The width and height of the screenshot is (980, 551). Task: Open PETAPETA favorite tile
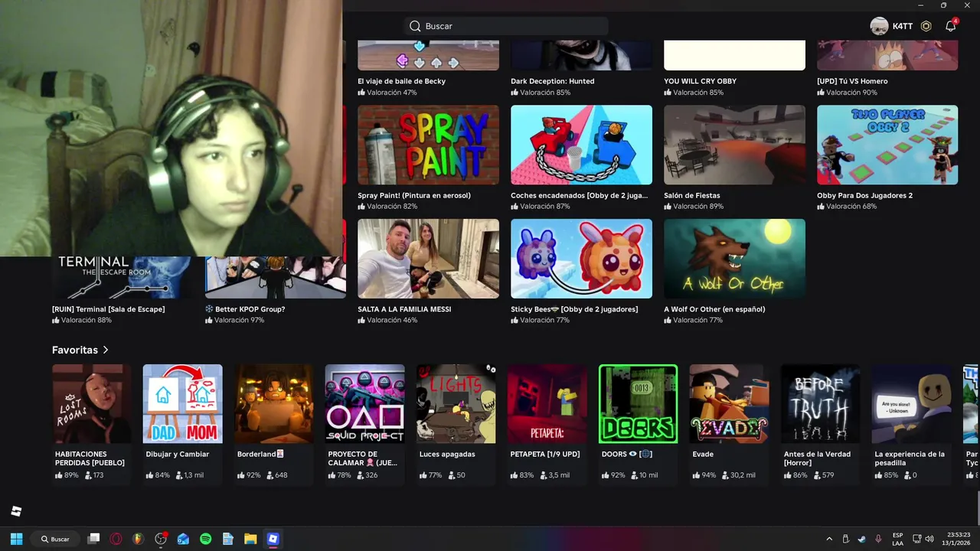click(x=547, y=423)
